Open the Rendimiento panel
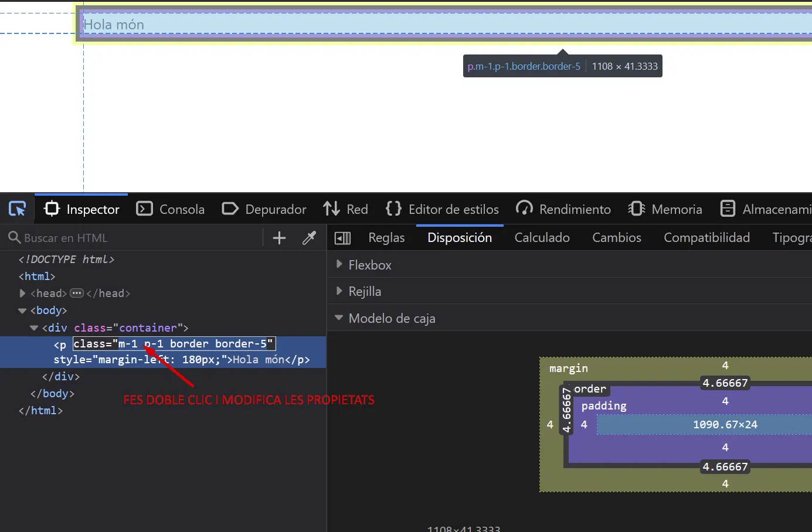The width and height of the screenshot is (812, 532). [563, 209]
